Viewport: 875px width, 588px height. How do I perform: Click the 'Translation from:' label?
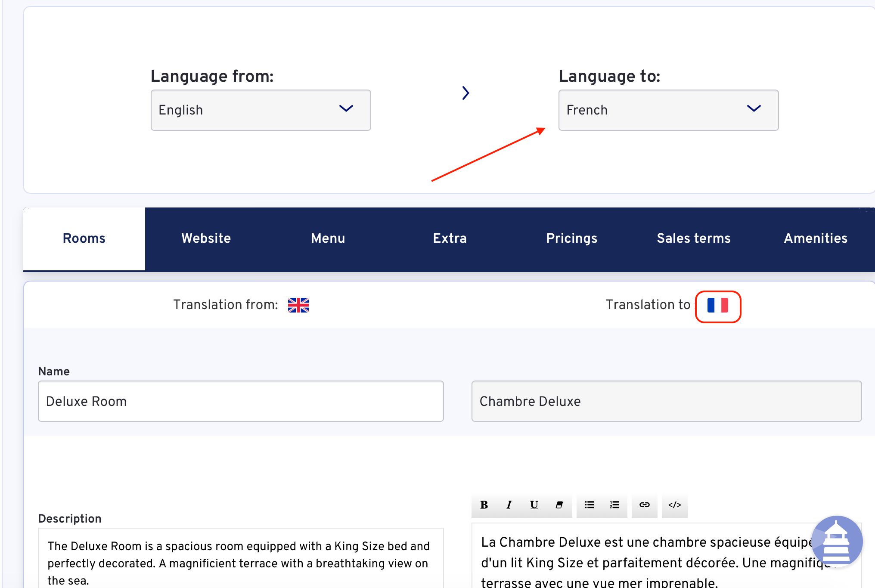(x=226, y=305)
